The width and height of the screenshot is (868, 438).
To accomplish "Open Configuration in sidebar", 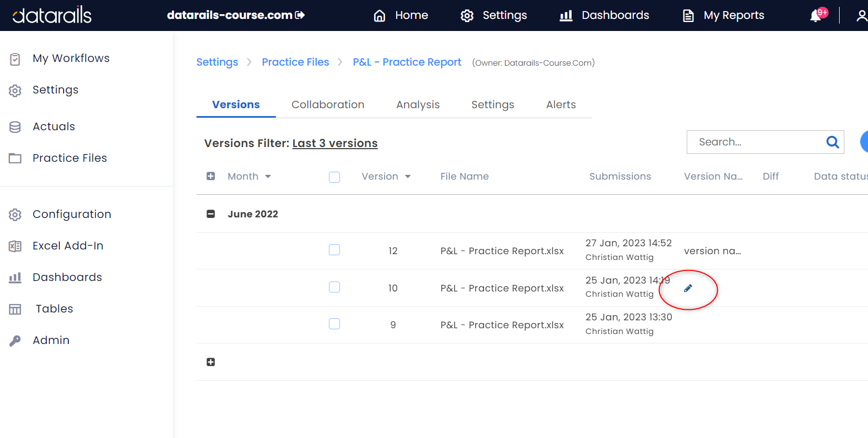I will (72, 214).
